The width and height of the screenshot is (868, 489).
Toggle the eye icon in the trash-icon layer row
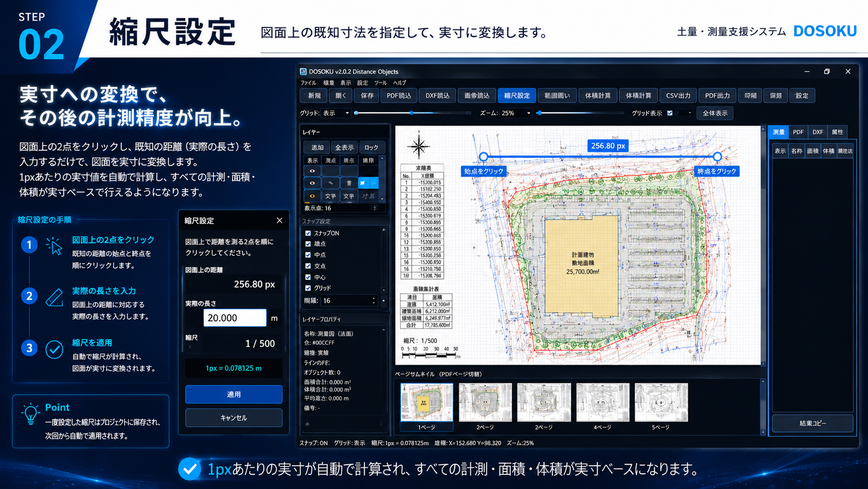(x=312, y=183)
